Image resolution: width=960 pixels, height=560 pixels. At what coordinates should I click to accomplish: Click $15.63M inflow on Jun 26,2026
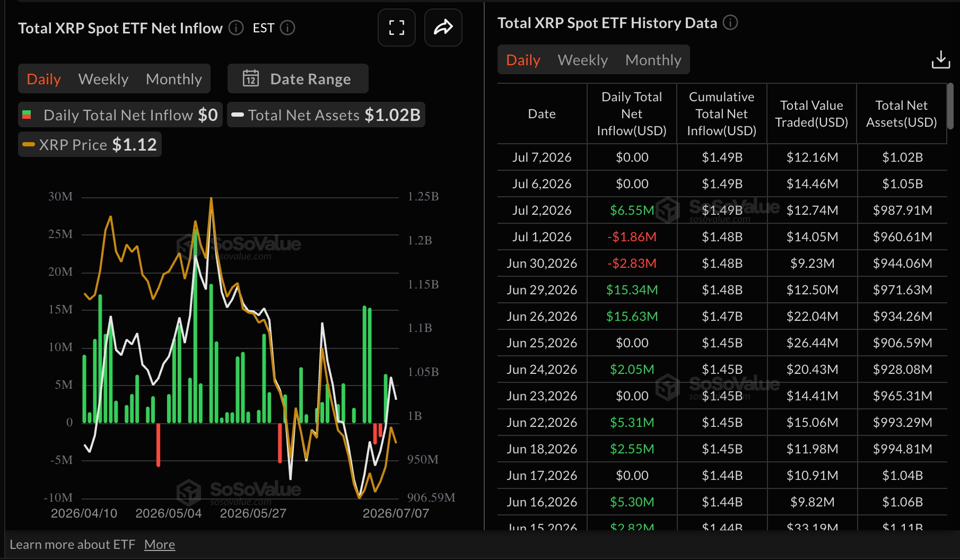(632, 317)
